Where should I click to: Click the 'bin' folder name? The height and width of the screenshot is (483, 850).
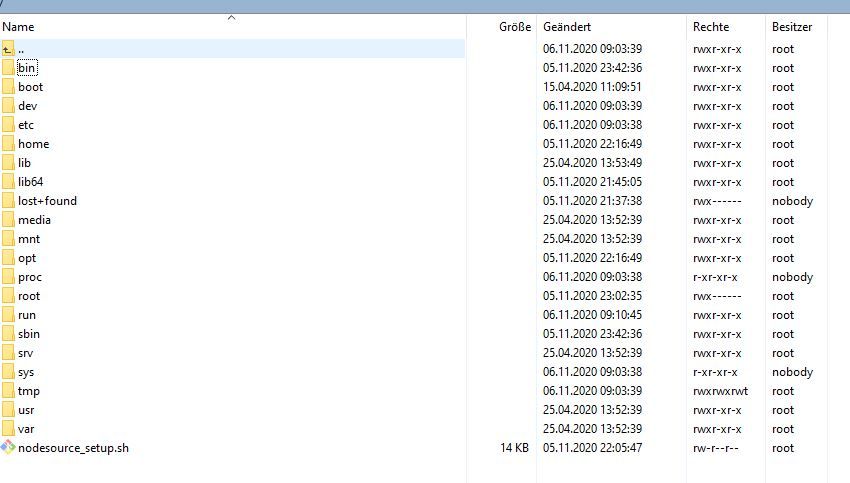27,68
